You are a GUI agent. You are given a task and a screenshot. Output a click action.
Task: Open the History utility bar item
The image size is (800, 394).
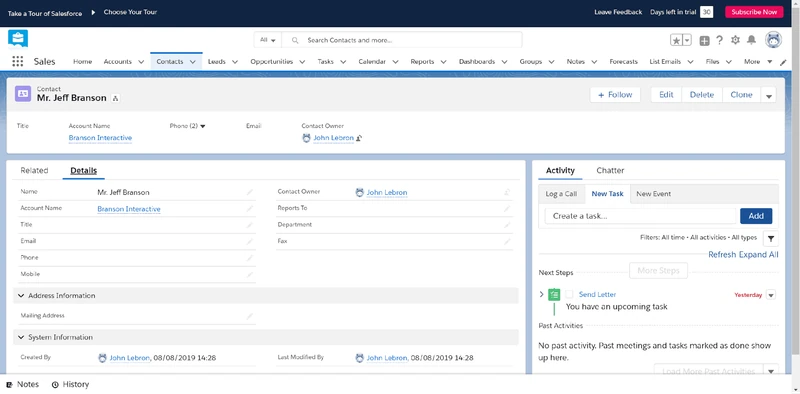click(70, 384)
